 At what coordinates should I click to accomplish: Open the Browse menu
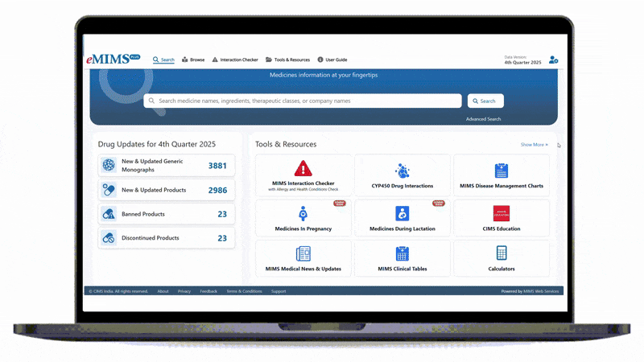(x=193, y=60)
